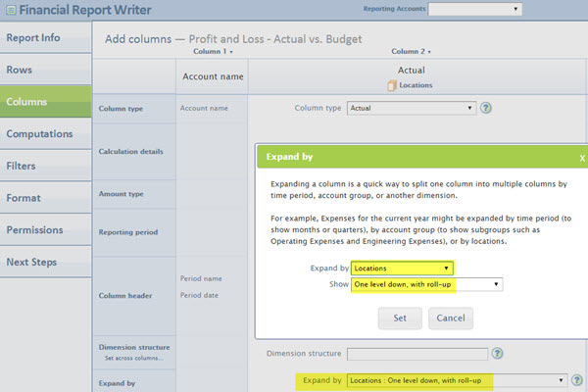588x392 pixels.
Task: Switch to the Rows tab
Action: 45,71
